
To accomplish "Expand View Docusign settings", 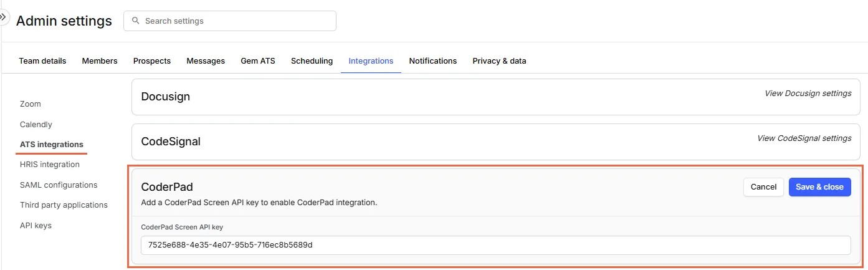I will 808,94.
